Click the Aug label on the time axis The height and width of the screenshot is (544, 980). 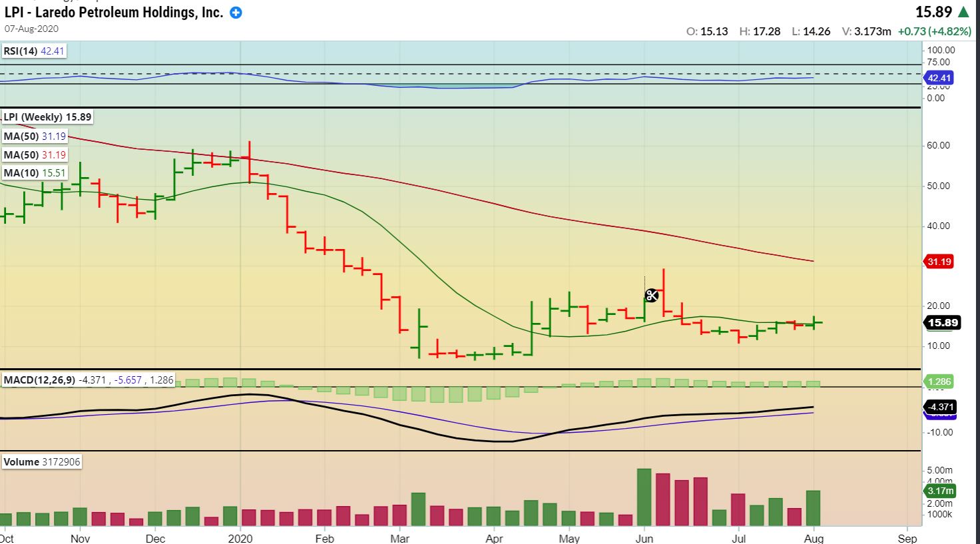814,539
